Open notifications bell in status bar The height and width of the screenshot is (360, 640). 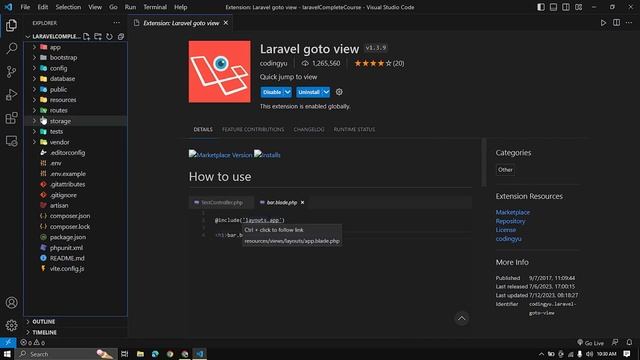point(629,342)
